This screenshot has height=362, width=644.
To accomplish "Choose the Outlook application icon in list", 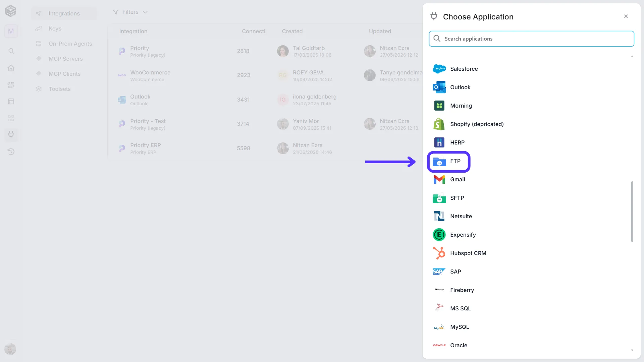I will click(439, 87).
